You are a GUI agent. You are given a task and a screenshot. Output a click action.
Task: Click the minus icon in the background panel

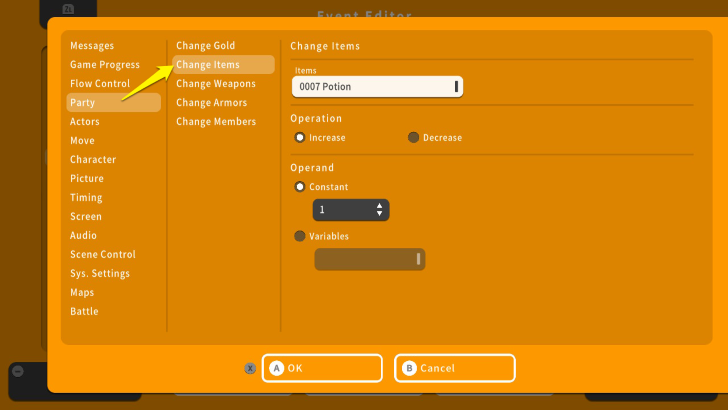click(x=18, y=371)
